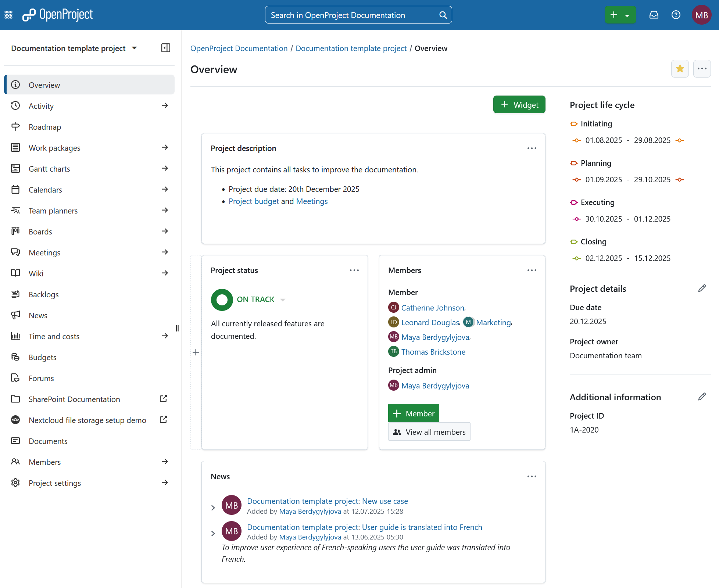Image resolution: width=719 pixels, height=588 pixels.
Task: Click the green Widget button
Action: point(519,105)
